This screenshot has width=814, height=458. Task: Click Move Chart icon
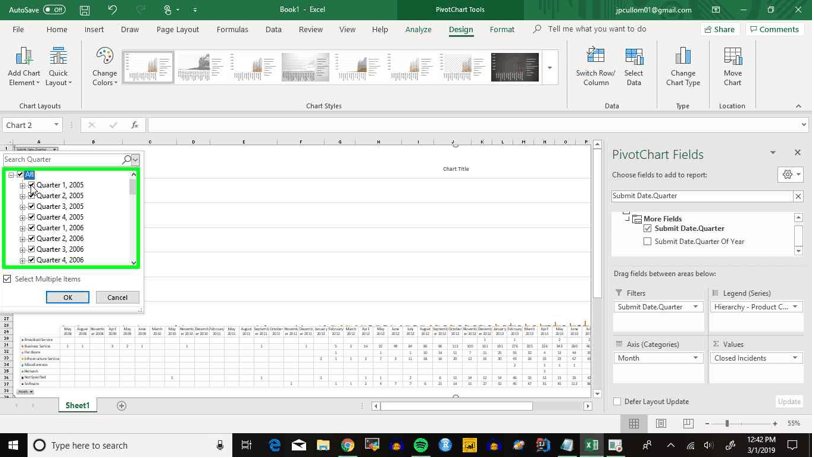click(732, 66)
